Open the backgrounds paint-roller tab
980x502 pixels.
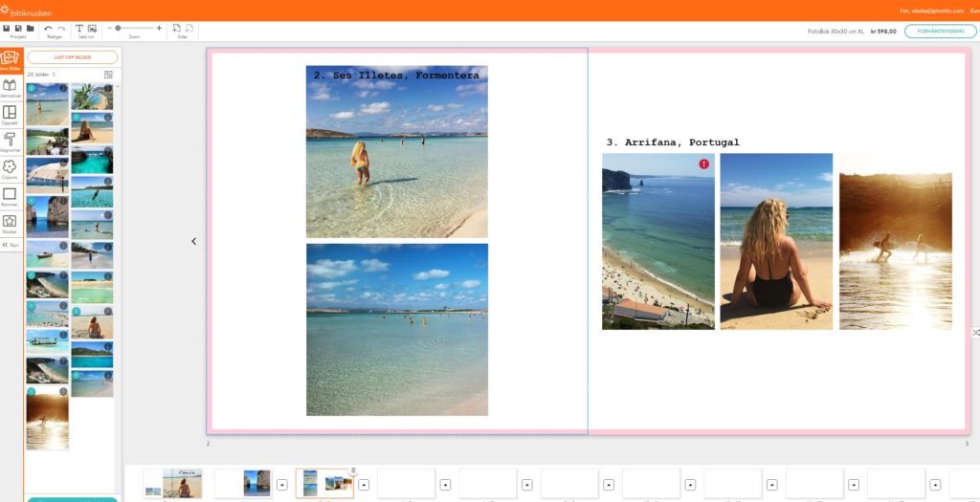coord(10,142)
